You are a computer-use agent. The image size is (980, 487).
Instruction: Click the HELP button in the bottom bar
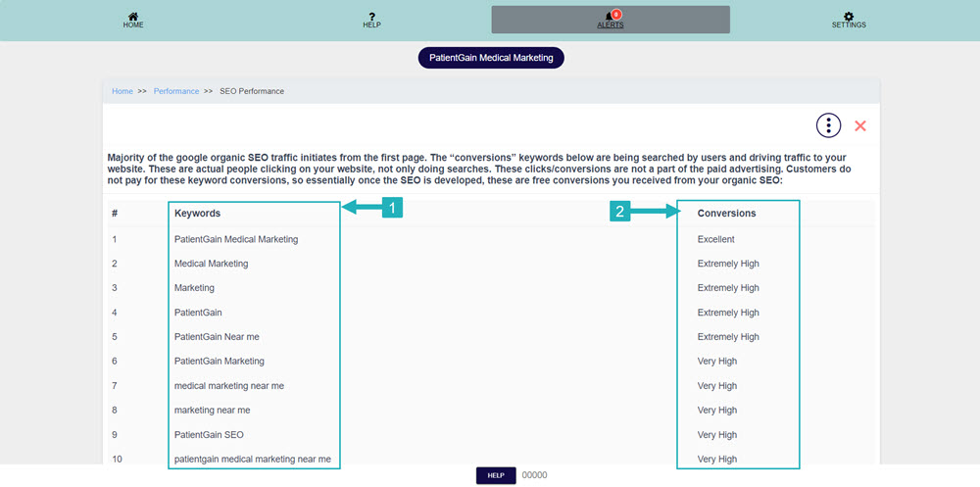pyautogui.click(x=496, y=475)
